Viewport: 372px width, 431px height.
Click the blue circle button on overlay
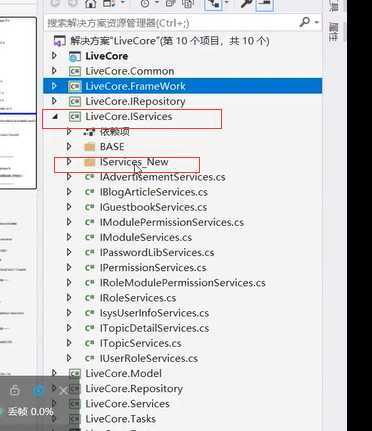38,390
